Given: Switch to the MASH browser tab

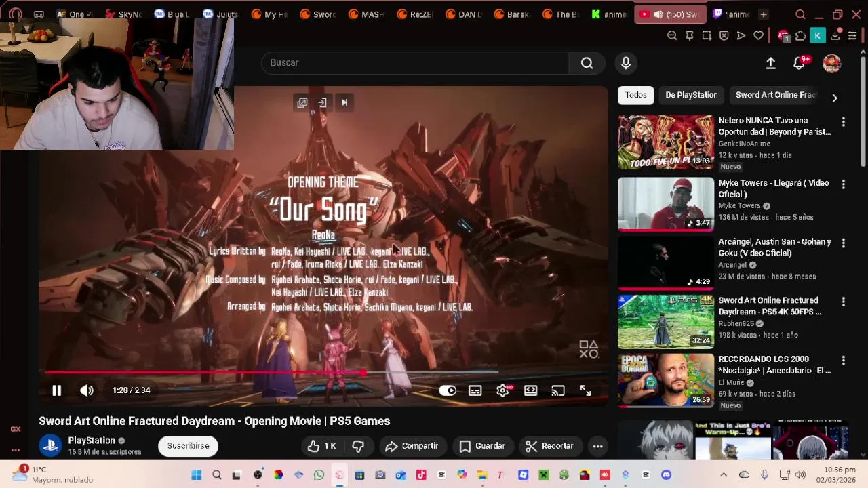Looking at the screenshot, I should pos(366,14).
